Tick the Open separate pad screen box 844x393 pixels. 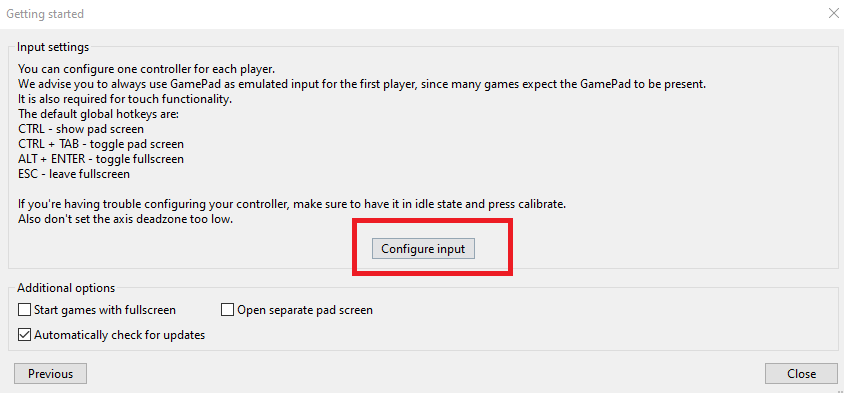point(228,310)
